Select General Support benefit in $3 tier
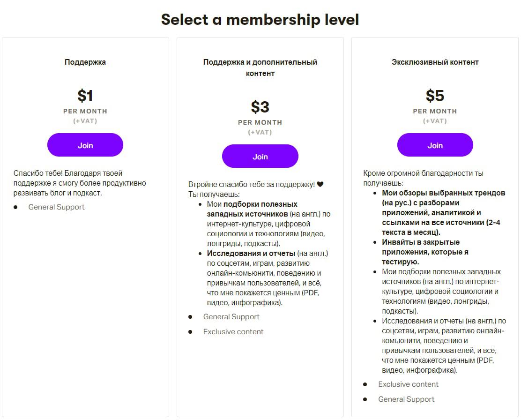Viewport: 521px width, 420px height. [231, 317]
